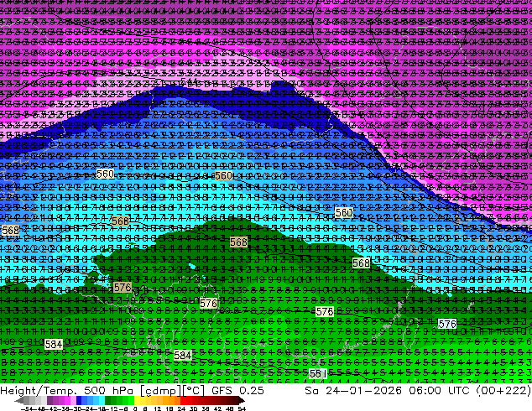Image resolution: width=532 pixels, height=411 pixels.
Task: Click the '24' legend value
Action: point(181,409)
